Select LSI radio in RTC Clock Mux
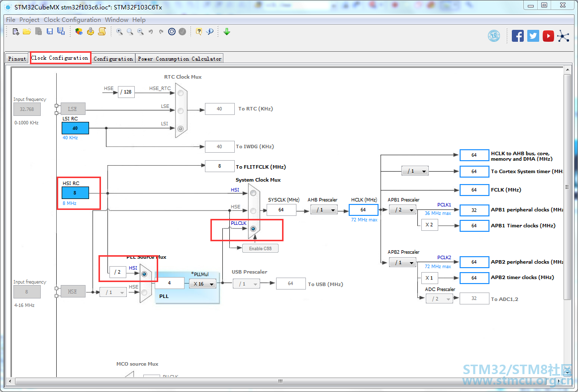Screen dimensions: 578x392 pos(181,129)
